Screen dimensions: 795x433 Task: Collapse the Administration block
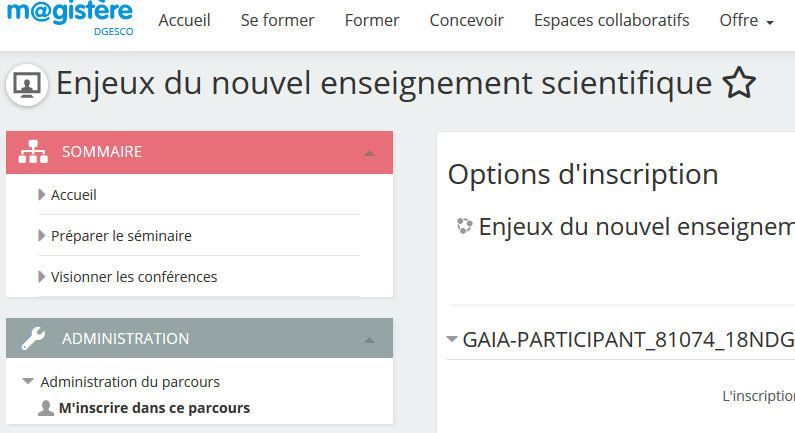coord(369,340)
